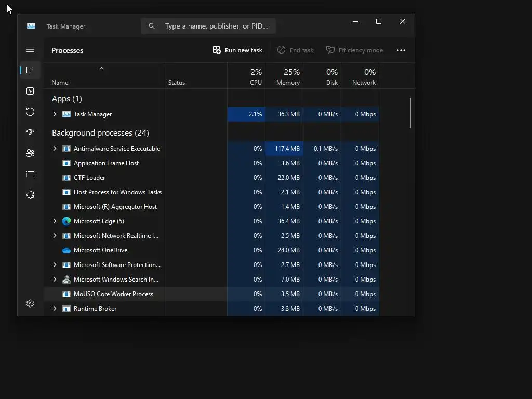Viewport: 532px width, 399px height.
Task: Open App history in sidebar
Action: pos(30,112)
